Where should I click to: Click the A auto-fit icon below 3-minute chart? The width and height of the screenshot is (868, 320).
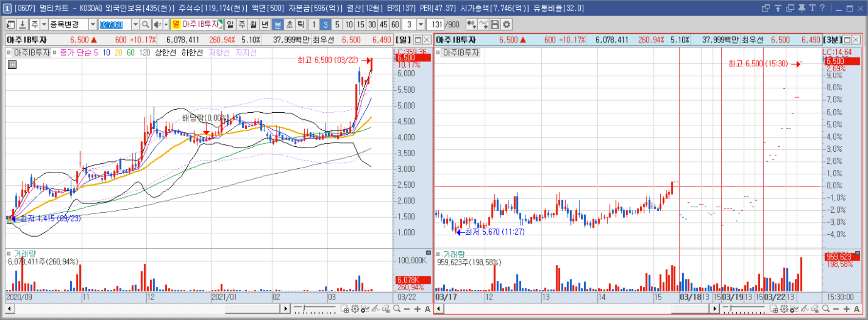tap(857, 309)
